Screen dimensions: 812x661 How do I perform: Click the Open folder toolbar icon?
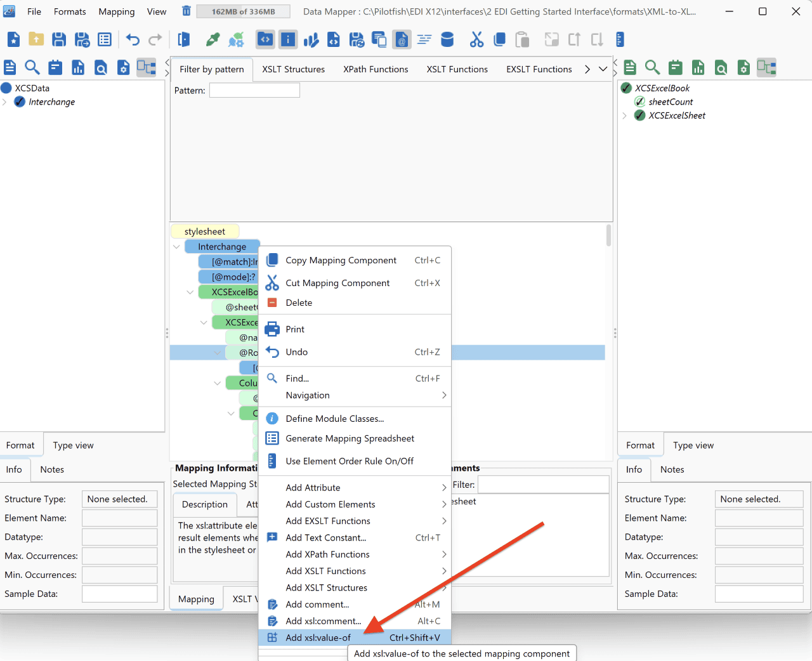click(36, 40)
